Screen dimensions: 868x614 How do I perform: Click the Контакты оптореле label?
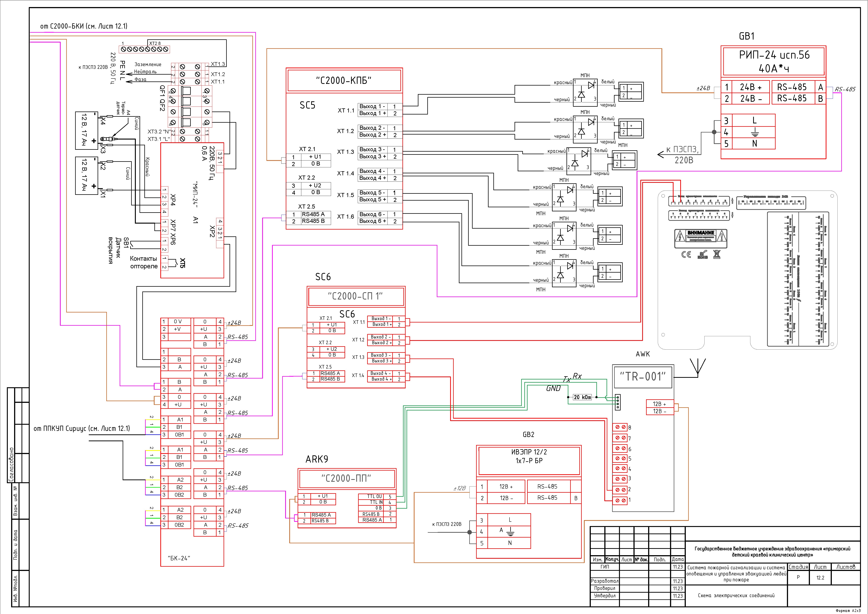point(144,262)
